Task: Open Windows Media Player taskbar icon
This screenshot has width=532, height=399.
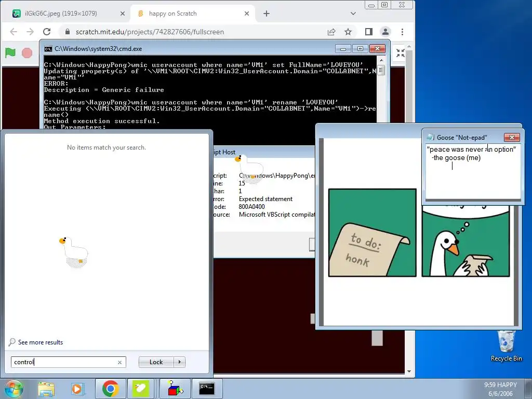Action: [x=77, y=389]
